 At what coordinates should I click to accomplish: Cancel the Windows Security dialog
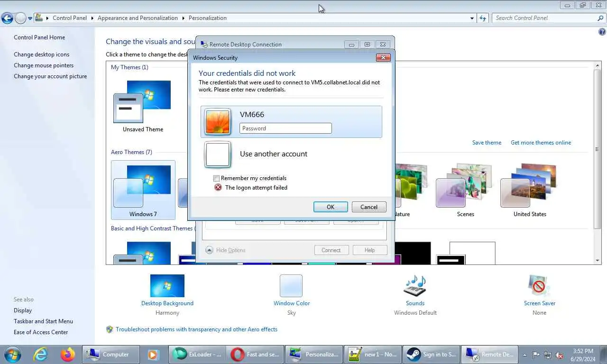368,207
